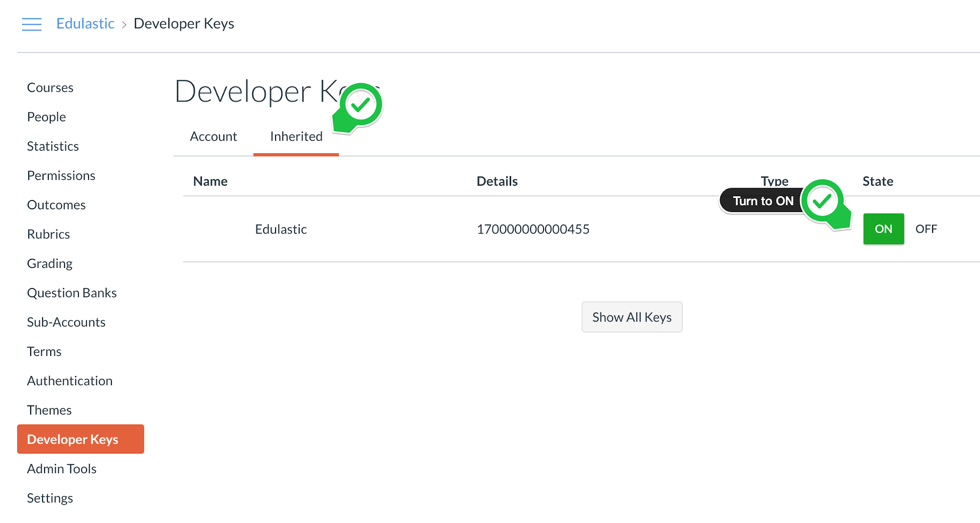Viewport: 980px width, 523px height.
Task: Open Rubrics in the sidebar
Action: pyautogui.click(x=48, y=234)
